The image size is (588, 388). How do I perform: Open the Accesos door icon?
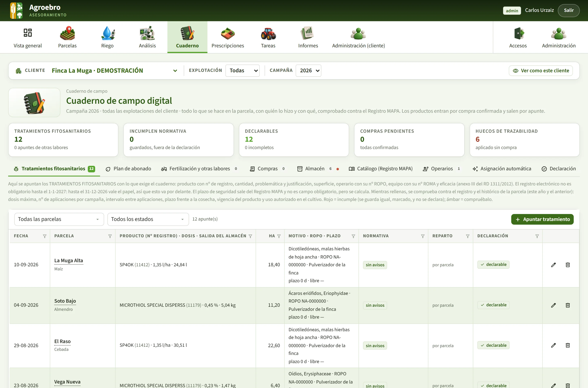[x=519, y=33]
